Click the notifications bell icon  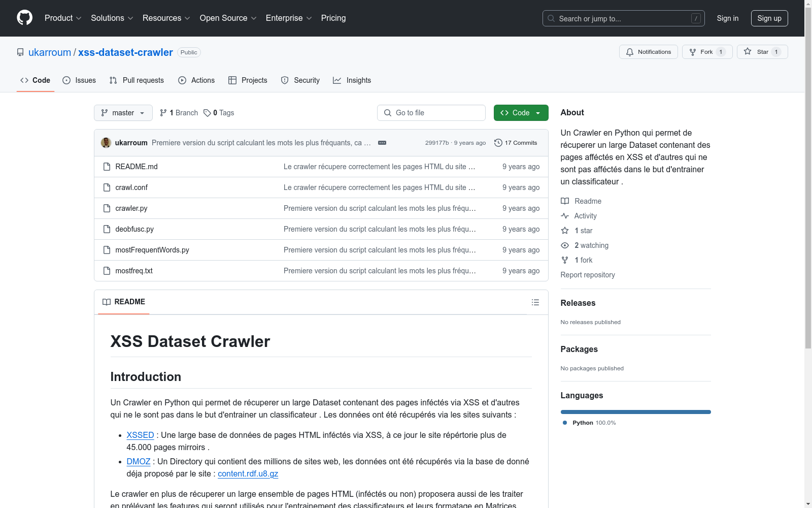[630, 52]
